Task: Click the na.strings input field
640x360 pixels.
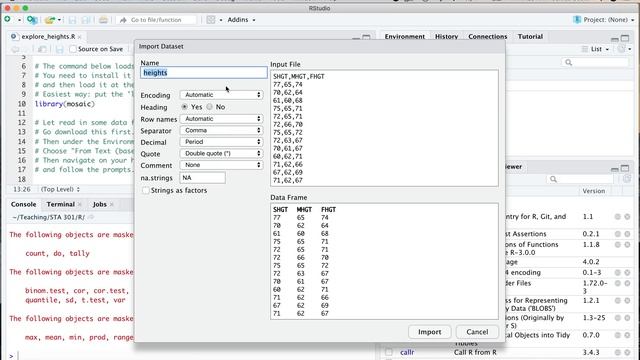Action: pos(202,178)
